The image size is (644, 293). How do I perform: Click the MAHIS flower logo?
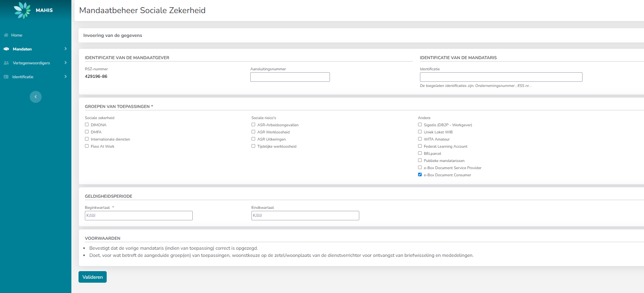click(22, 10)
